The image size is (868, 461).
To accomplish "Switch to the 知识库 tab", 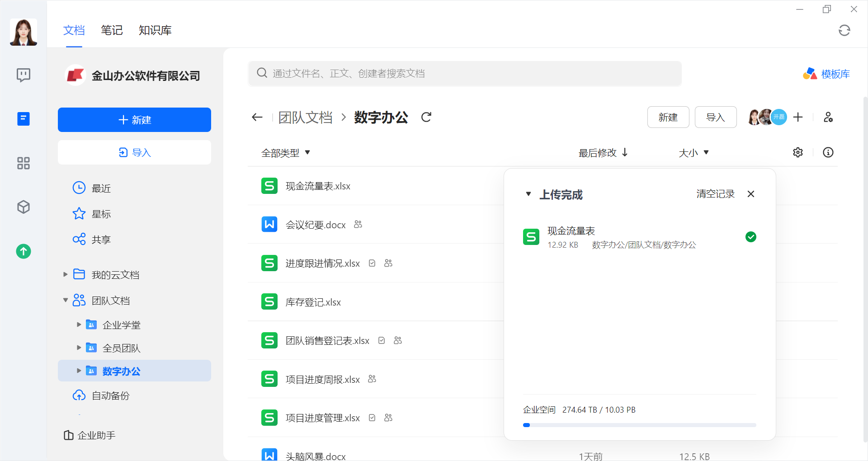I will [x=155, y=30].
